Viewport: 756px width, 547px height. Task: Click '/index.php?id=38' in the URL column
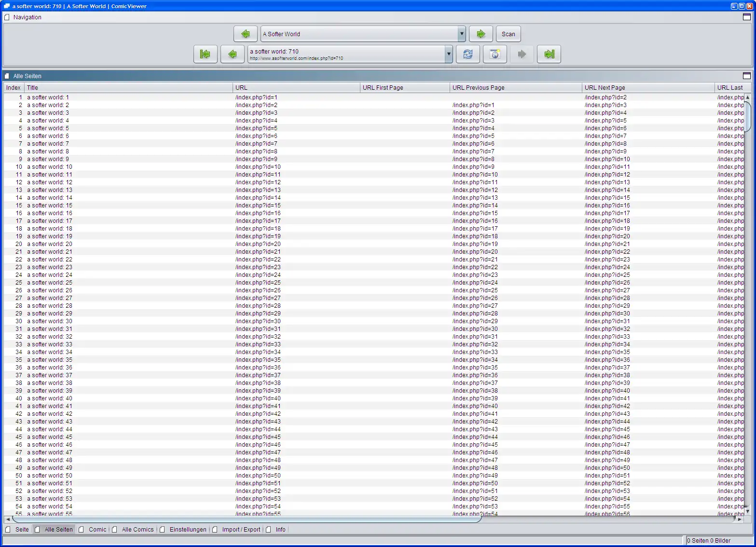tap(258, 383)
